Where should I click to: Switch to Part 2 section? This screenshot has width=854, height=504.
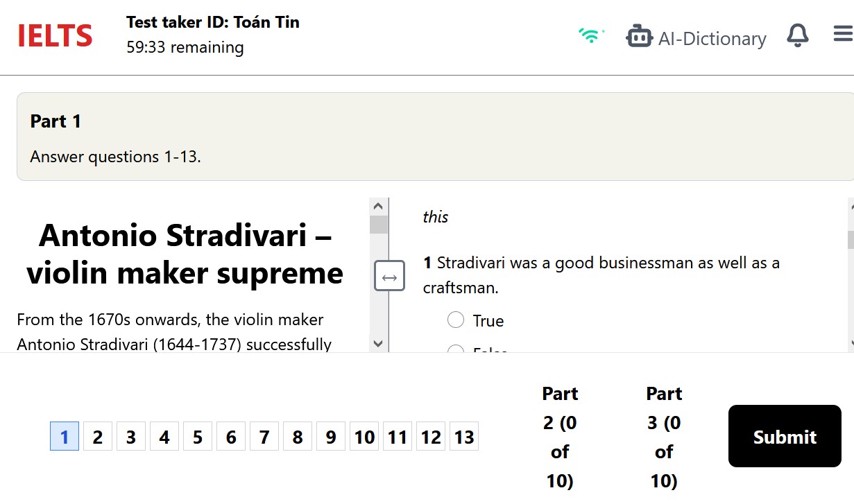560,437
